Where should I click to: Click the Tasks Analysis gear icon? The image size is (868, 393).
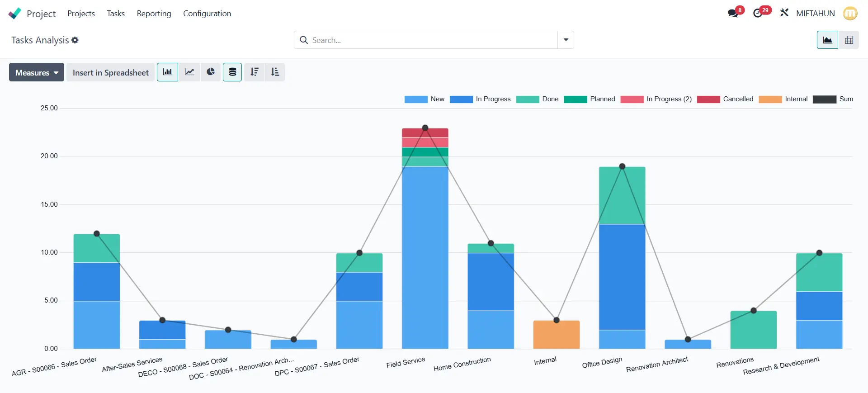75,40
